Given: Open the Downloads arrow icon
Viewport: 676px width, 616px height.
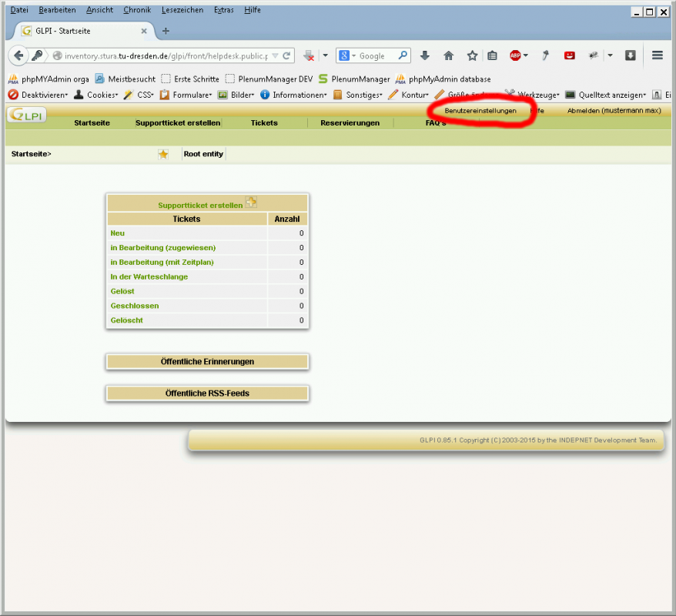Looking at the screenshot, I should pyautogui.click(x=425, y=55).
